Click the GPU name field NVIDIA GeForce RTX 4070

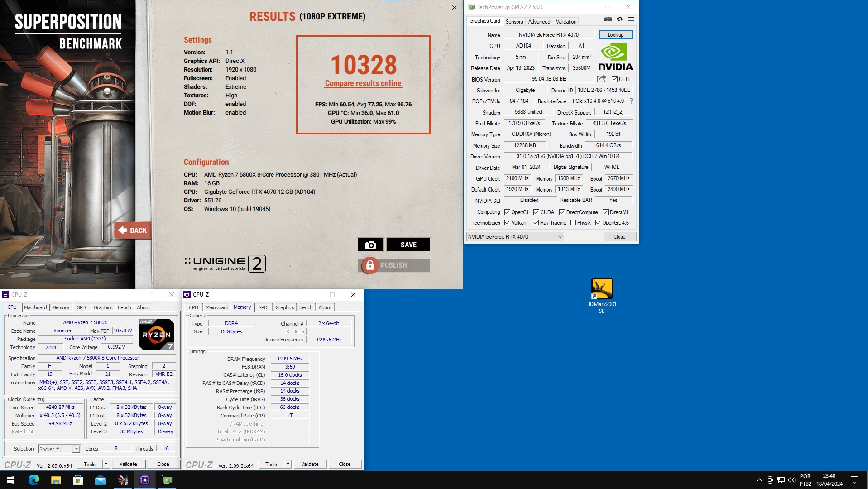tap(548, 35)
